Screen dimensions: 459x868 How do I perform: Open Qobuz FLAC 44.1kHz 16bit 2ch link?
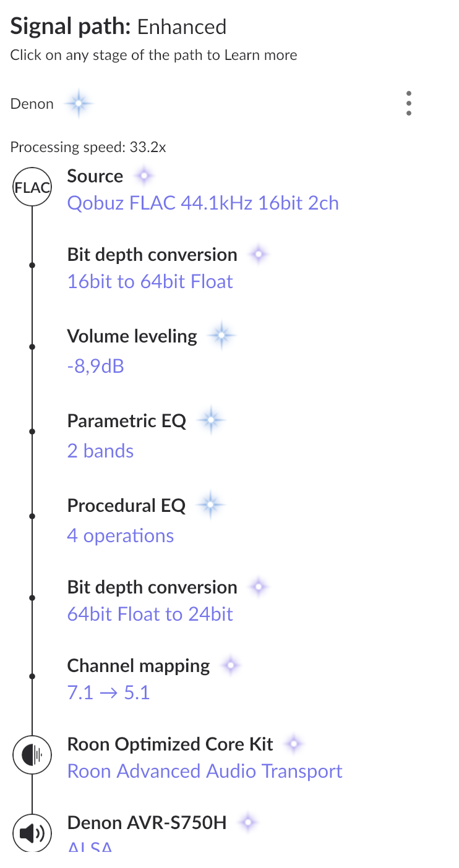[203, 203]
